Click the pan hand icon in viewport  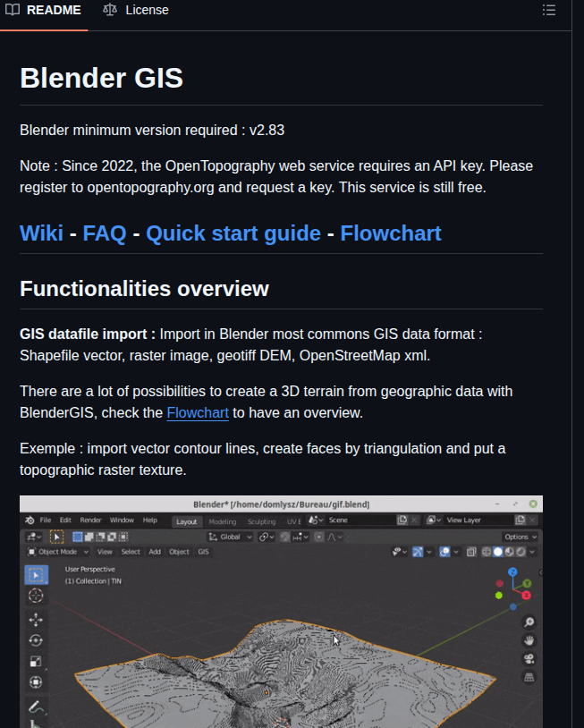point(529,640)
